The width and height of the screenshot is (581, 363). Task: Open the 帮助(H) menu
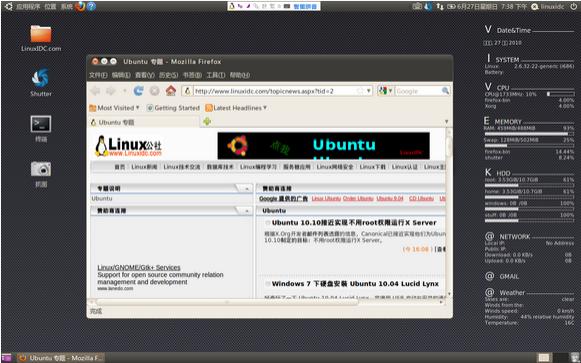coord(240,75)
